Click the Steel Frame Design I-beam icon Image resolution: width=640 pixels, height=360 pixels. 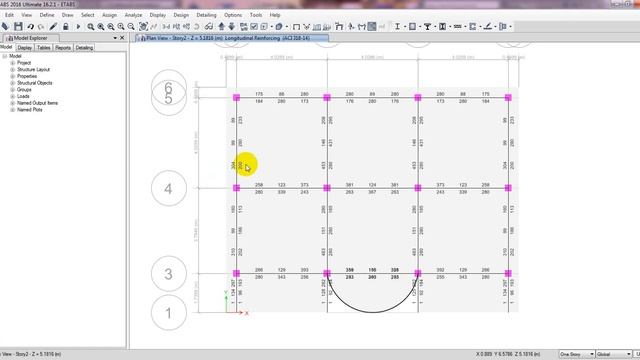pyautogui.click(x=397, y=27)
